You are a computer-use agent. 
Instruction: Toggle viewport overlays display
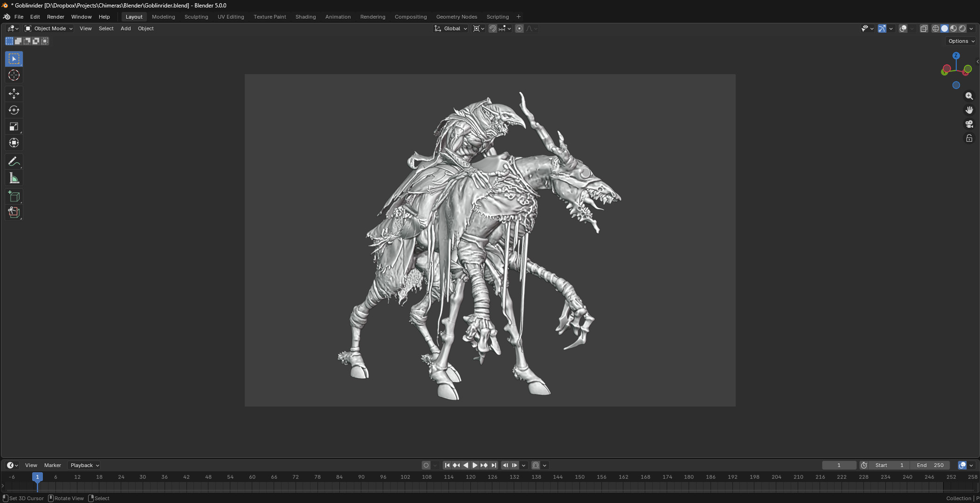(903, 29)
